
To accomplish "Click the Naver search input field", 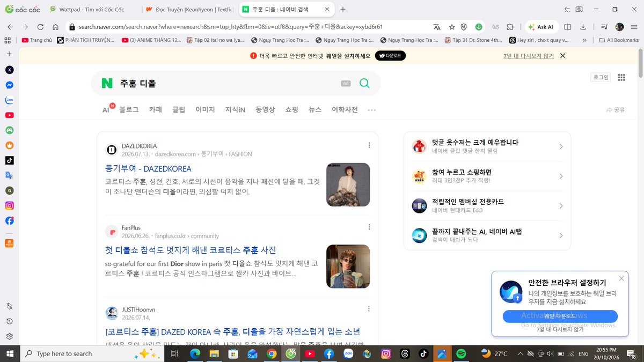I will (x=228, y=83).
